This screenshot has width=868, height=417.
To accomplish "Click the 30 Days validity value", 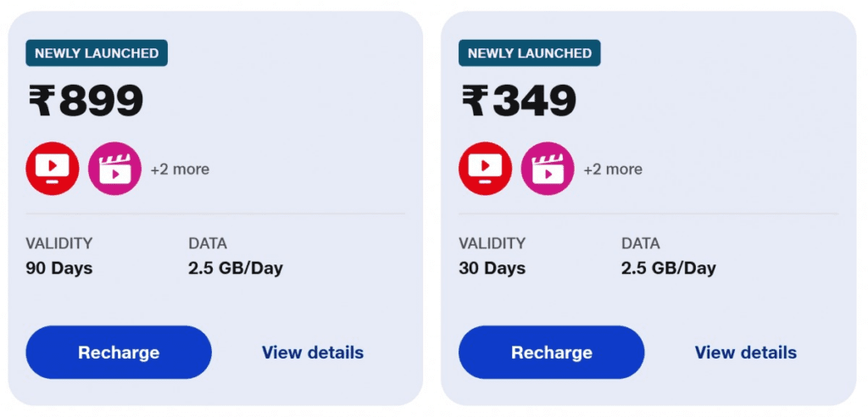I will pos(492,269).
